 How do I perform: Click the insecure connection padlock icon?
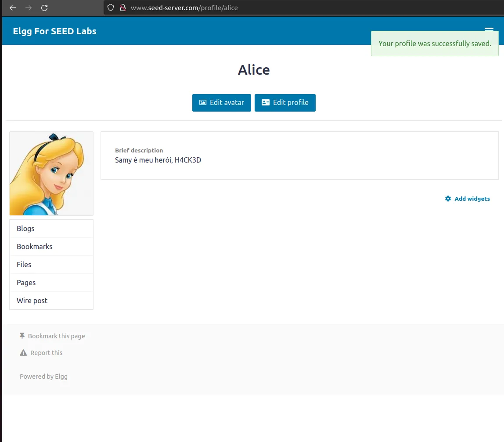[122, 8]
